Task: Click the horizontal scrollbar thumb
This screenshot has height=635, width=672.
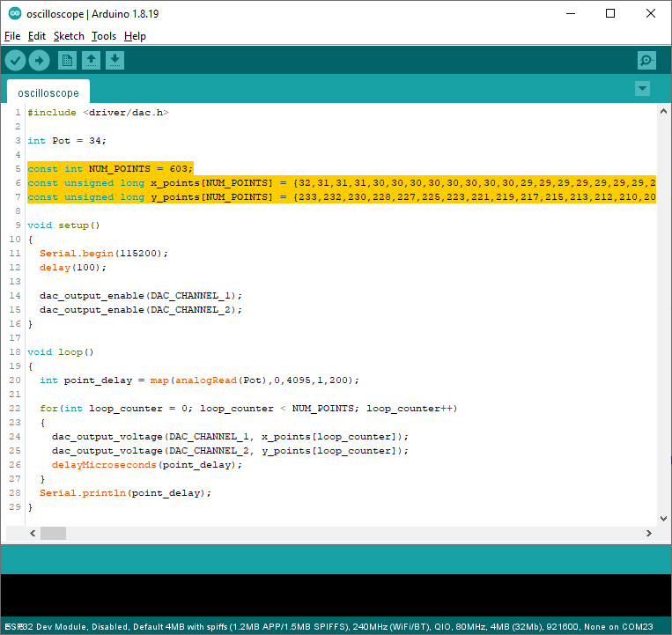Action: (x=53, y=534)
